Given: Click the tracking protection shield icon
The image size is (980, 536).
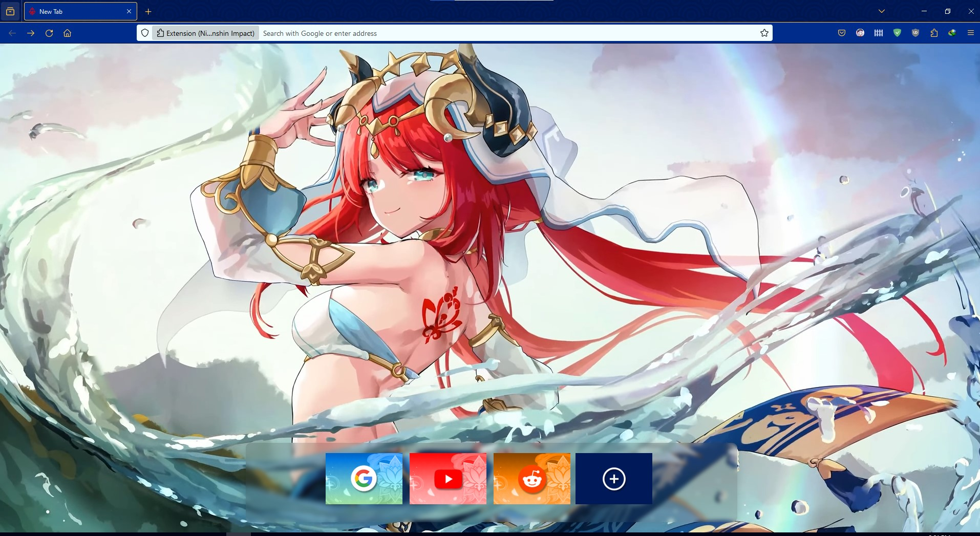Looking at the screenshot, I should (145, 33).
